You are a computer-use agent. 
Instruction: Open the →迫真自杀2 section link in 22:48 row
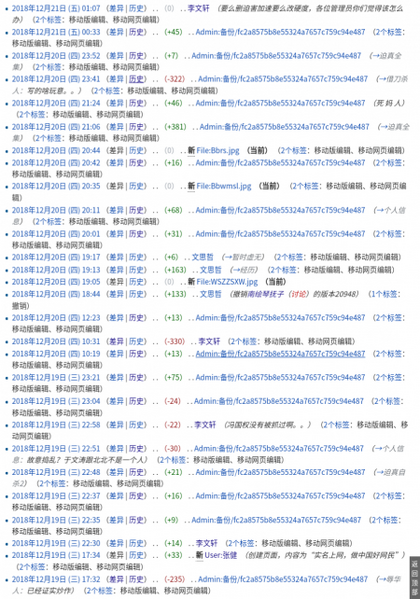(x=391, y=472)
